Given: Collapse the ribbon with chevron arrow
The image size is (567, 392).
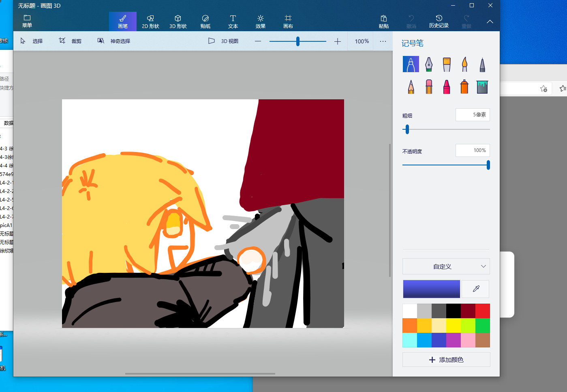Looking at the screenshot, I should point(490,21).
